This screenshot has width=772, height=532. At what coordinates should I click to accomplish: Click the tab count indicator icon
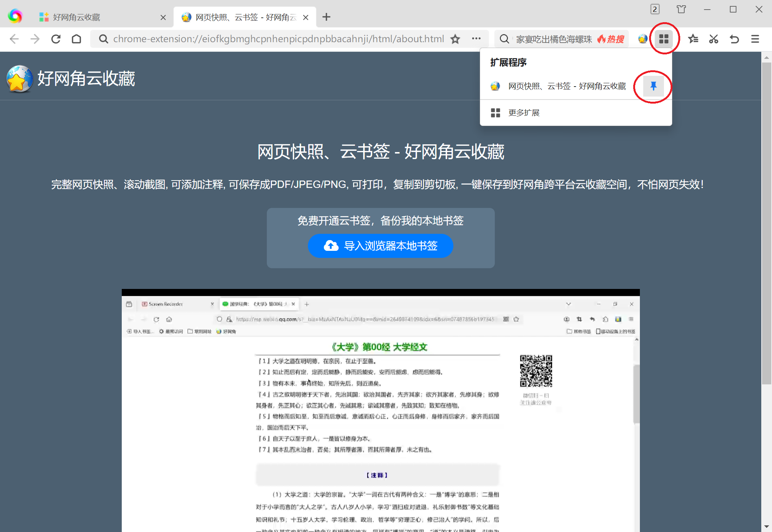[x=655, y=9]
